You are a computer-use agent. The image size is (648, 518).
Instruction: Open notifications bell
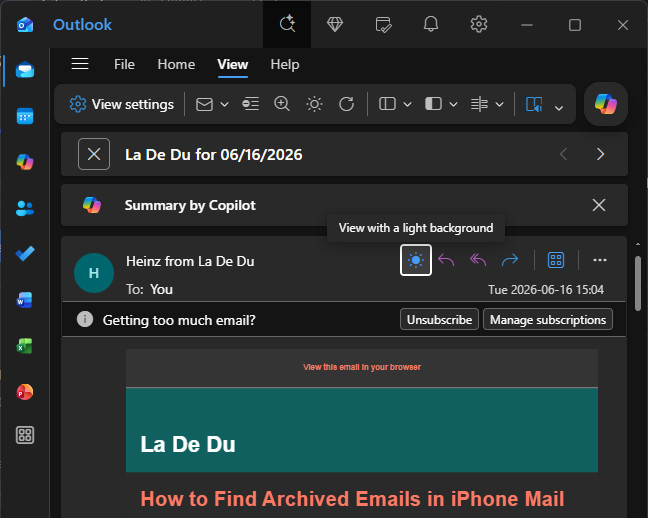pyautogui.click(x=431, y=24)
